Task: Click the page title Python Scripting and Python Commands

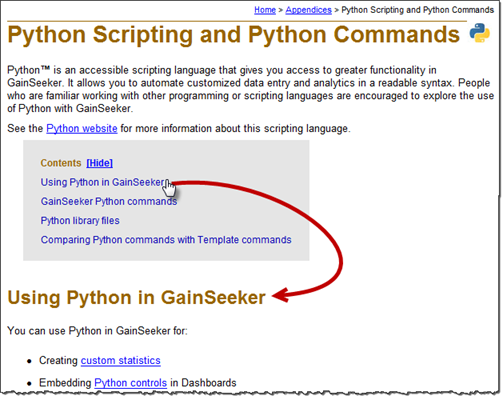Action: (234, 34)
